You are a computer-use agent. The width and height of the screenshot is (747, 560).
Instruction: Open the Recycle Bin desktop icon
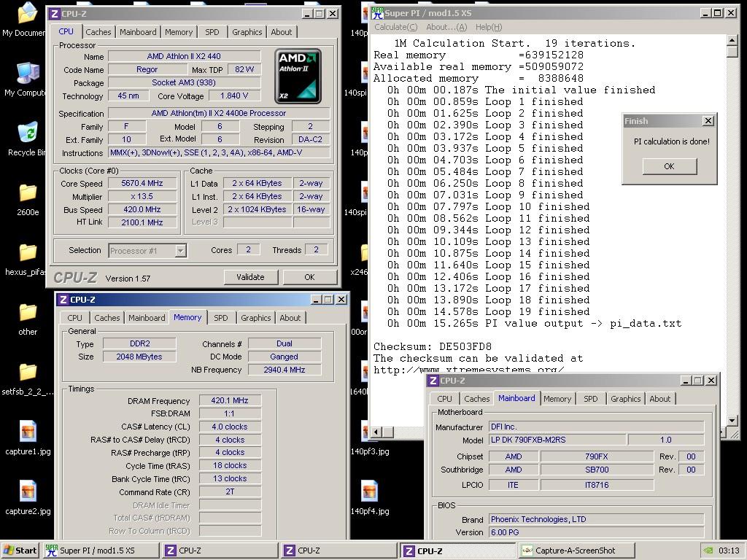click(x=27, y=132)
